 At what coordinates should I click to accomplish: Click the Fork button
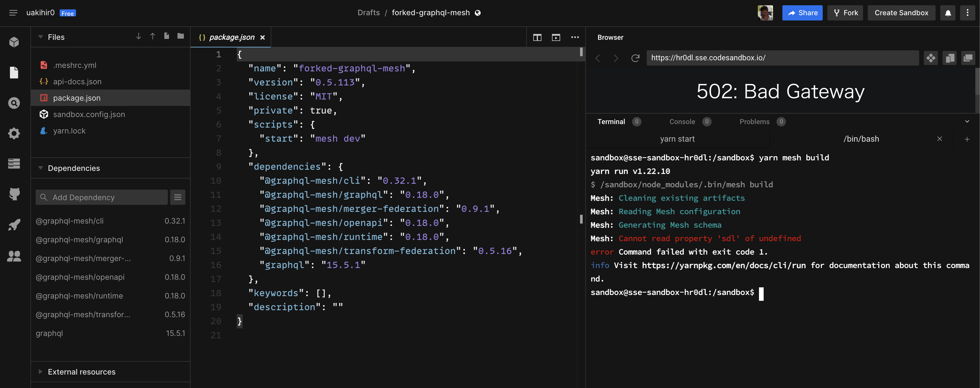845,13
